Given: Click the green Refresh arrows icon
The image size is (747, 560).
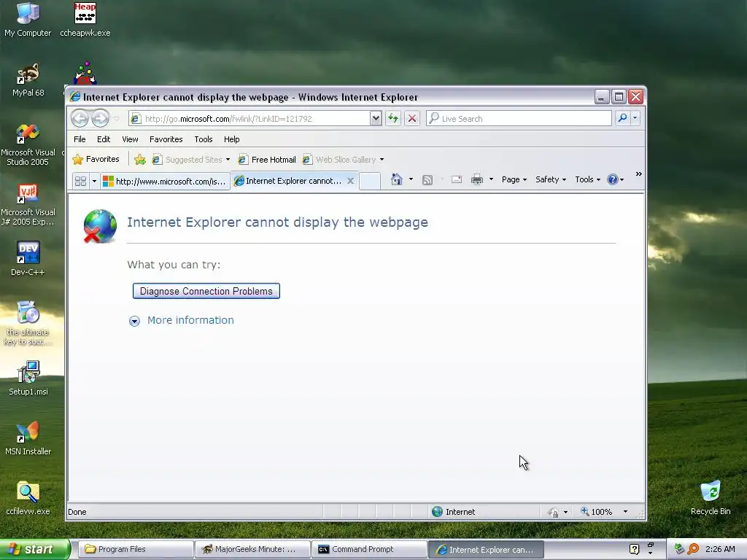Looking at the screenshot, I should tap(393, 119).
